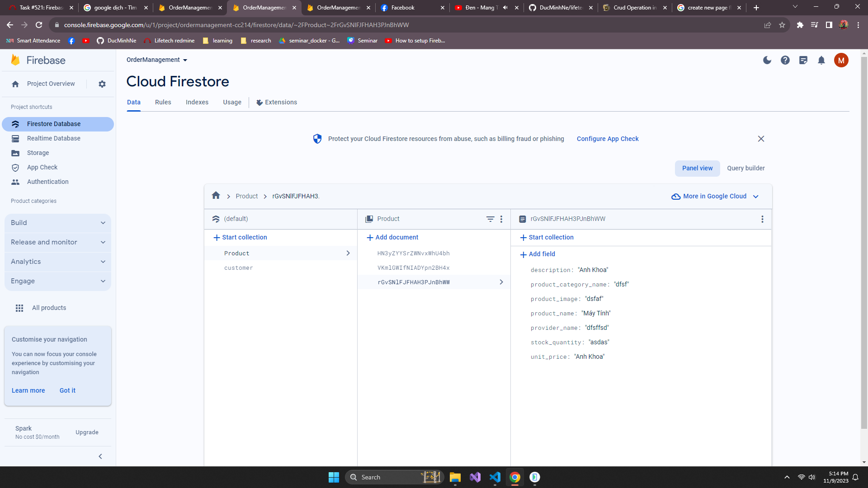Image resolution: width=868 pixels, height=488 pixels.
Task: Open the help question mark icon
Action: pos(785,60)
